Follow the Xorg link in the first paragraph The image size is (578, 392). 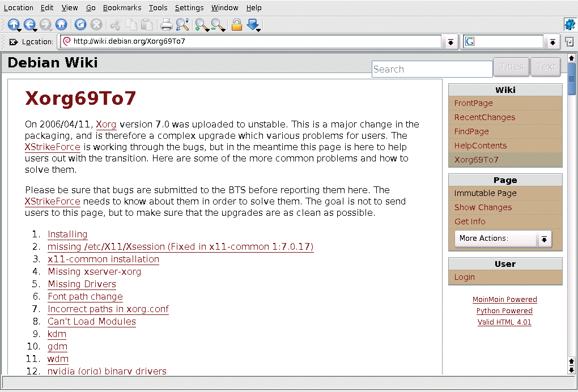106,125
